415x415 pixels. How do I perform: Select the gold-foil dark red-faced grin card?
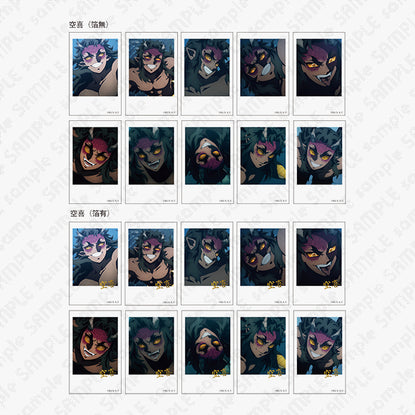click(x=95, y=352)
